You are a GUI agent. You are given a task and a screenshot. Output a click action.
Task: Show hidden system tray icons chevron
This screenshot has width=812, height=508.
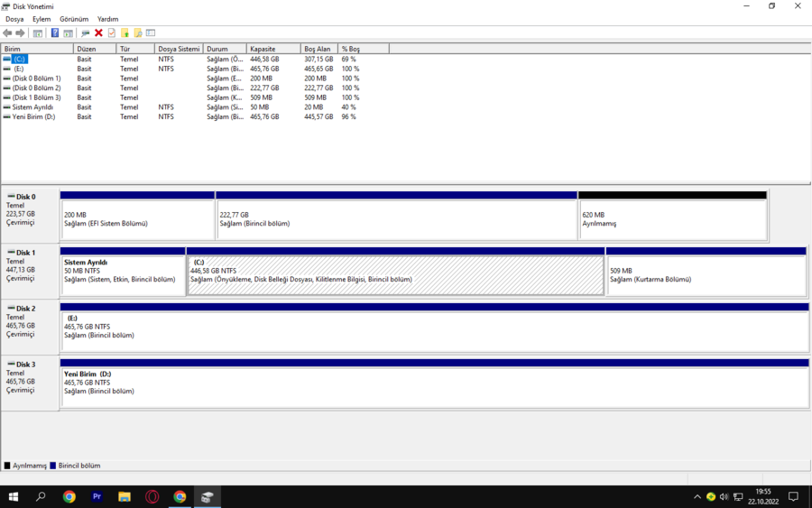697,497
